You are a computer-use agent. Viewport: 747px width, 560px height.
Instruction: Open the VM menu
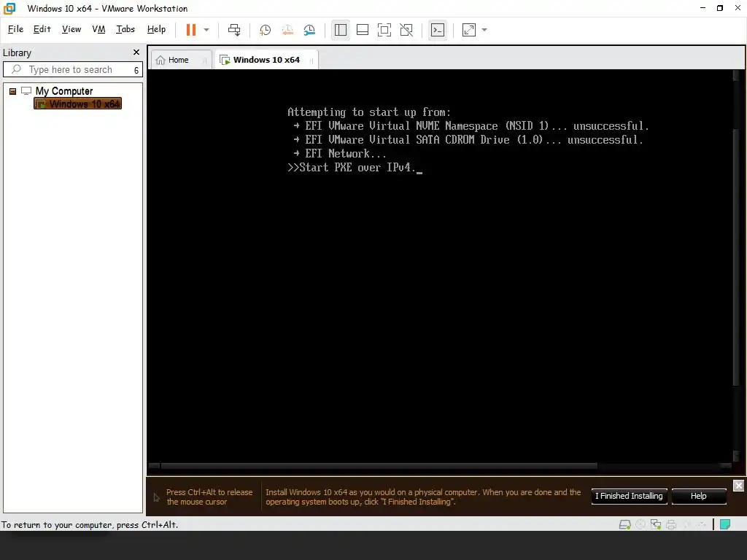point(98,29)
